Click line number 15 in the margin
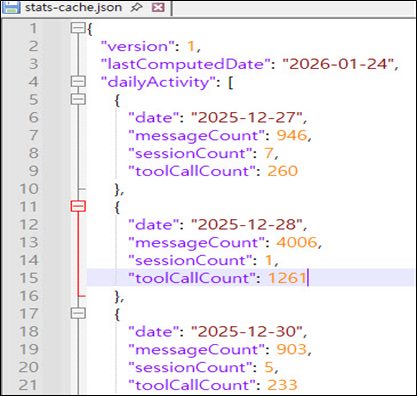 [29, 278]
